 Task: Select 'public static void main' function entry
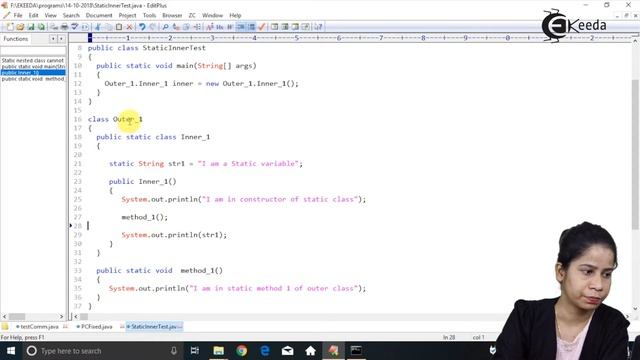tap(33, 67)
